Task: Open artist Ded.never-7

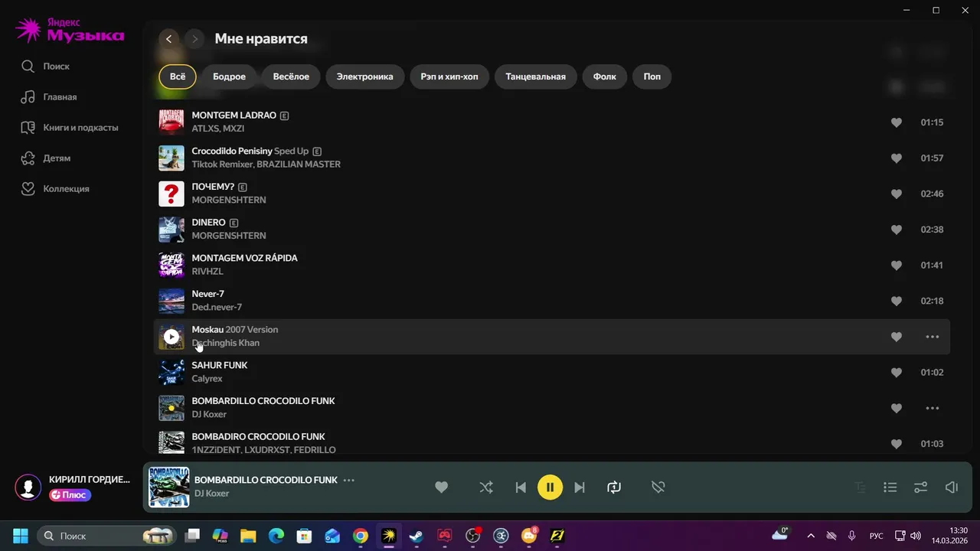Action: click(217, 307)
